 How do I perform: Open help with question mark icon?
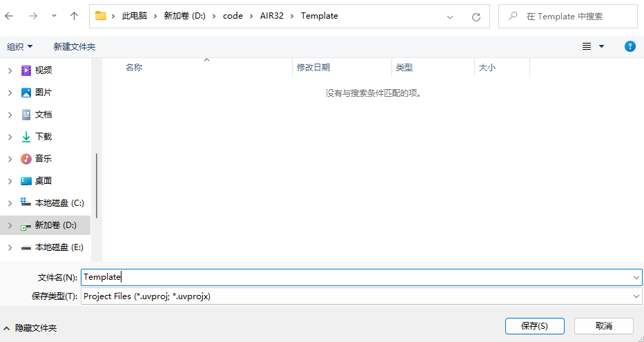click(x=630, y=46)
